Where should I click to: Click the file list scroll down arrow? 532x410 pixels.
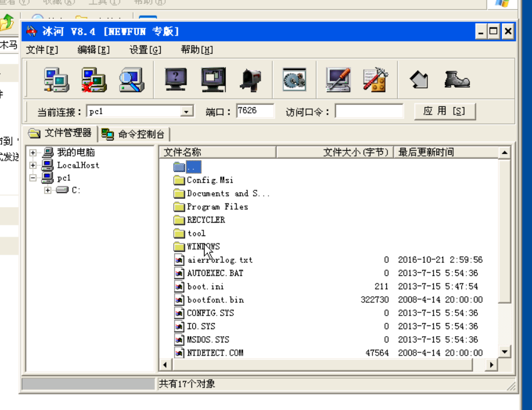(x=504, y=352)
